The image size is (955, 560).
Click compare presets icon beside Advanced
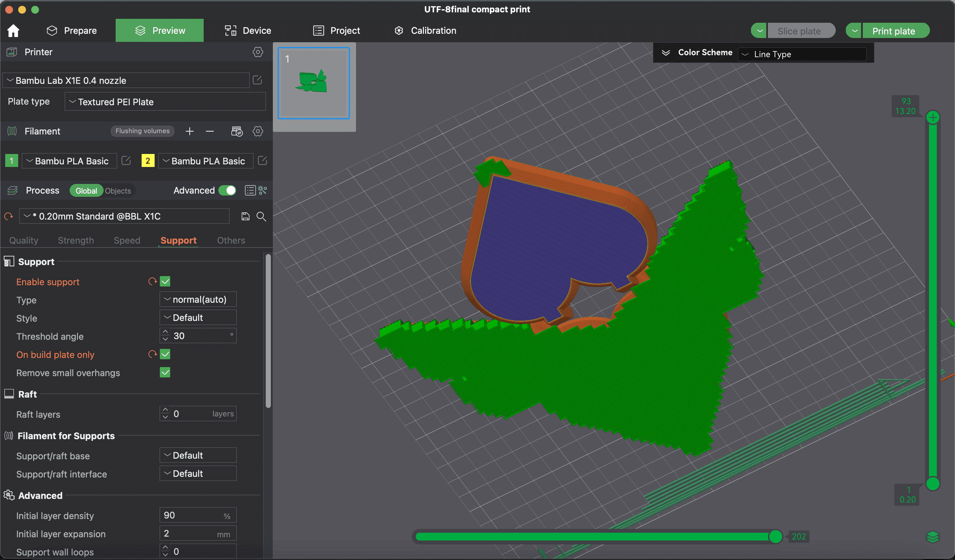[262, 190]
